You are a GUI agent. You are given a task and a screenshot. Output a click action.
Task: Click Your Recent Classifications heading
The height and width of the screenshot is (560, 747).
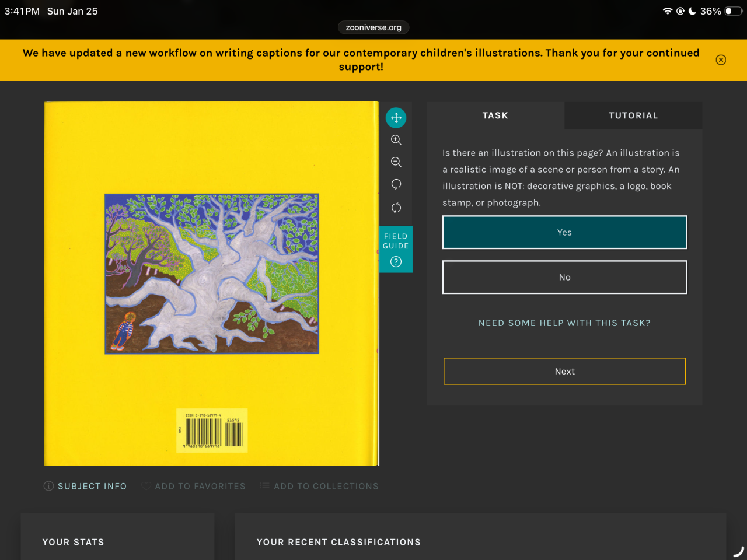(338, 542)
